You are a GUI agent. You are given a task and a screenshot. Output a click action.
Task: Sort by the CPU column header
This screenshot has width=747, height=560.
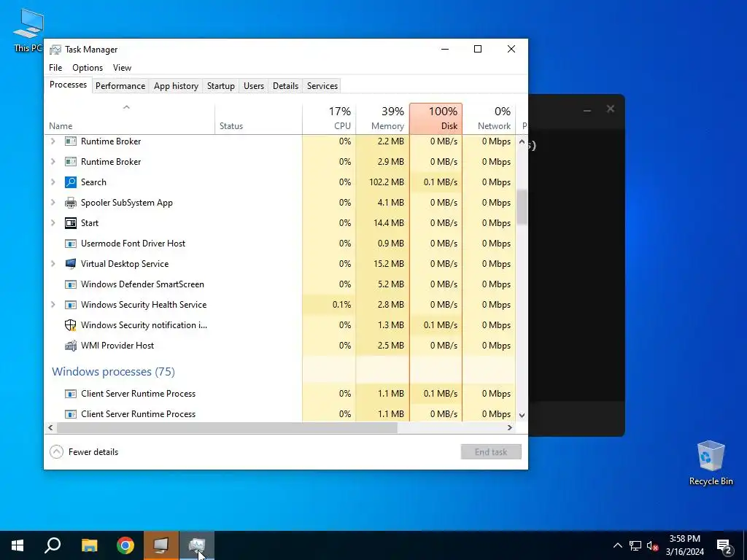pyautogui.click(x=329, y=119)
